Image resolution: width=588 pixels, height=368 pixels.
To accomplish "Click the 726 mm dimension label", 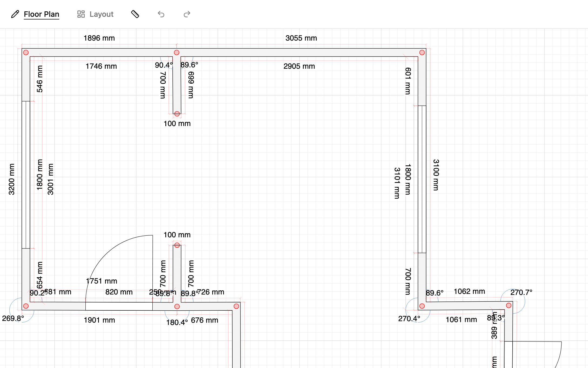I will (x=211, y=292).
